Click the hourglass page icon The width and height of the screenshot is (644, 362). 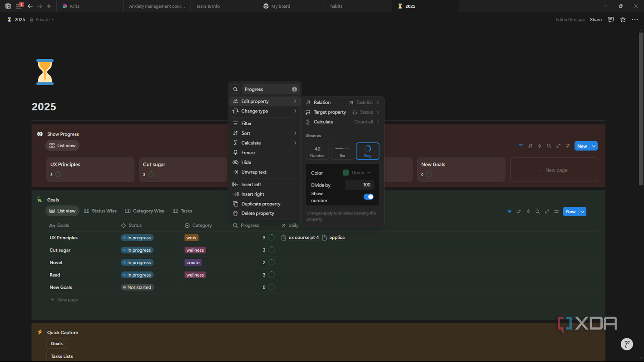click(x=45, y=72)
